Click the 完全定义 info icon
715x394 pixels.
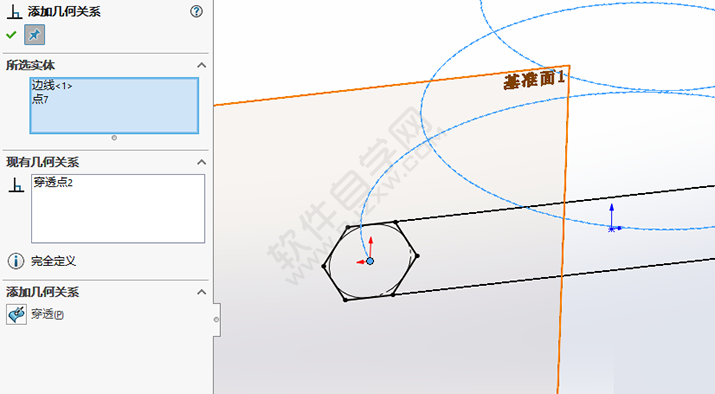(16, 261)
